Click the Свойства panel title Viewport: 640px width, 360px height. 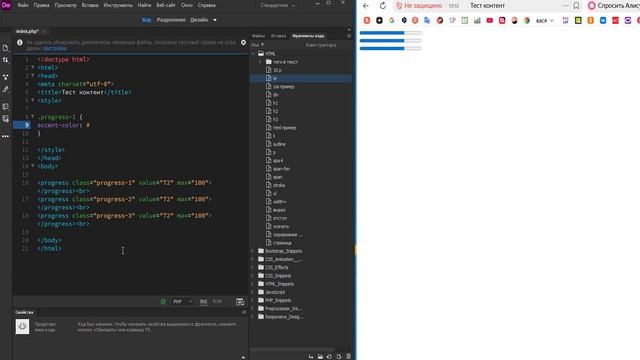[24, 312]
